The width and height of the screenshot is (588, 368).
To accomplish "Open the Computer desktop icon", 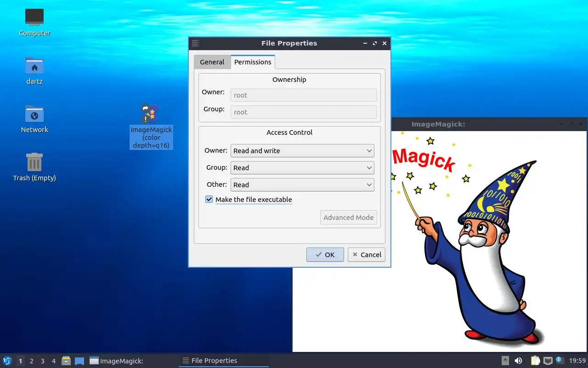I will point(34,22).
